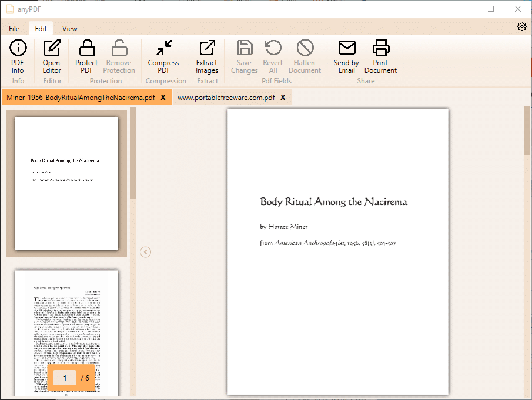Click the page number input box
532x400 pixels.
pos(65,378)
